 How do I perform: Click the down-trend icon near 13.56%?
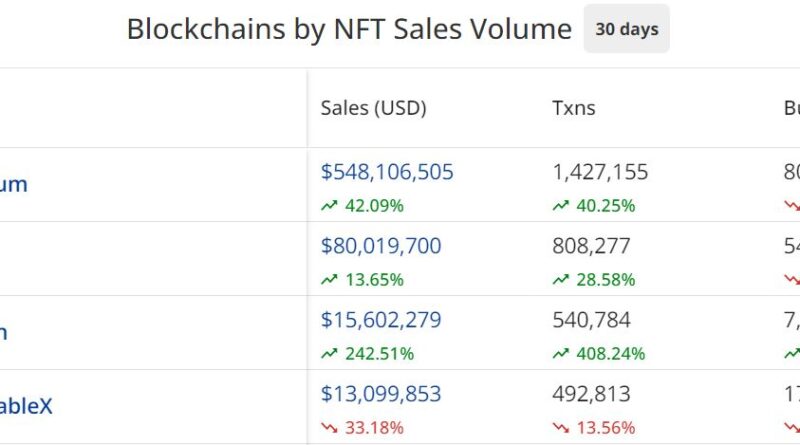pyautogui.click(x=560, y=428)
